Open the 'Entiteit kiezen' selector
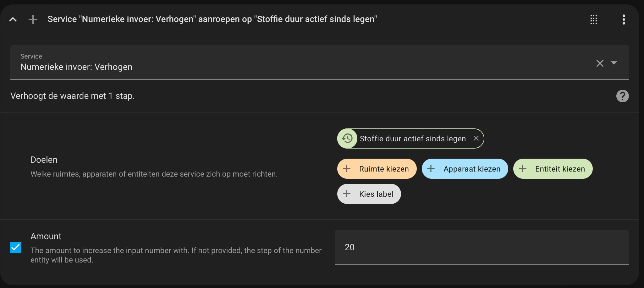This screenshot has width=644, height=288. pyautogui.click(x=553, y=169)
